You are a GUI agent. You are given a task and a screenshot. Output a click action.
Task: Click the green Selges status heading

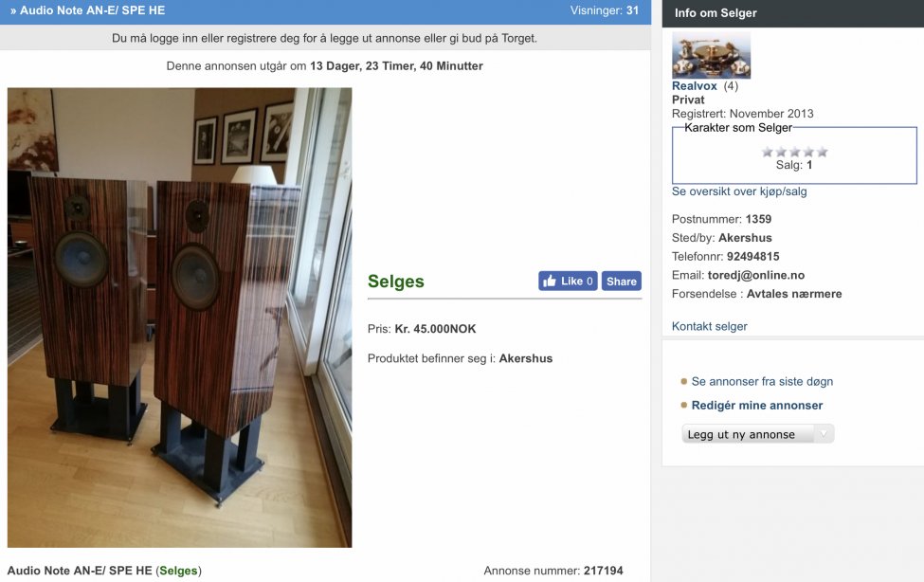[396, 282]
